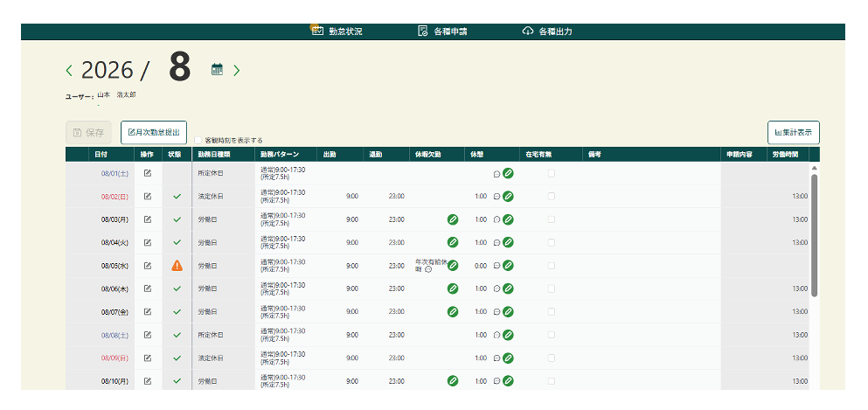Open 各種出力 top menu
Screen dimensions: 868x410
pyautogui.click(x=547, y=31)
